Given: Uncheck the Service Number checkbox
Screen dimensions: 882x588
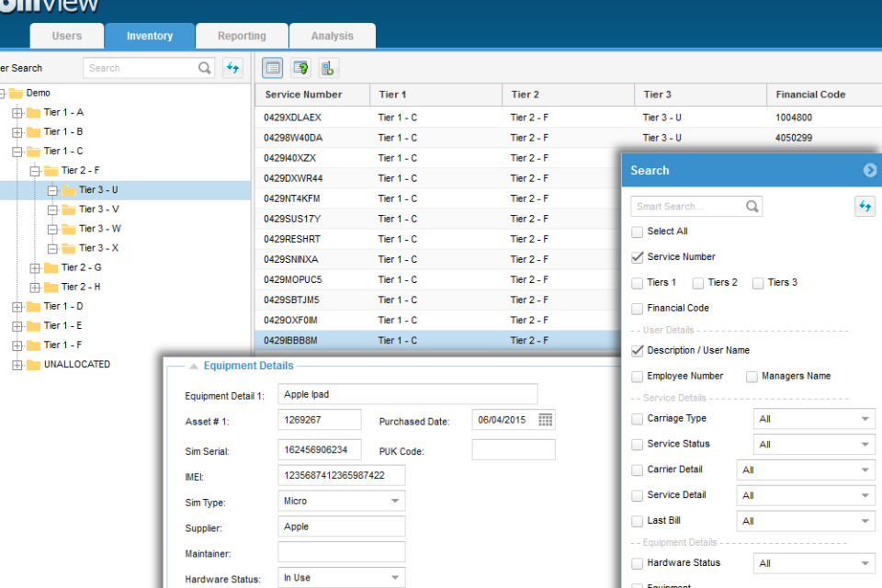Looking at the screenshot, I should pos(638,257).
